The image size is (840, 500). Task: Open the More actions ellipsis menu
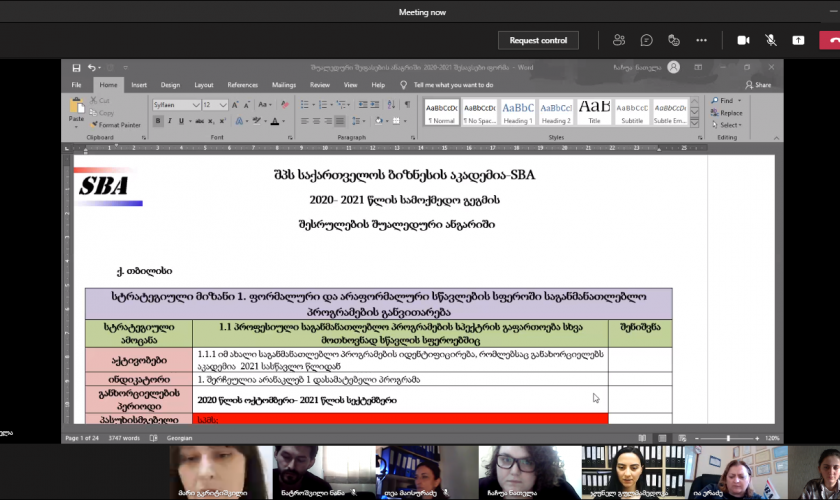[702, 40]
